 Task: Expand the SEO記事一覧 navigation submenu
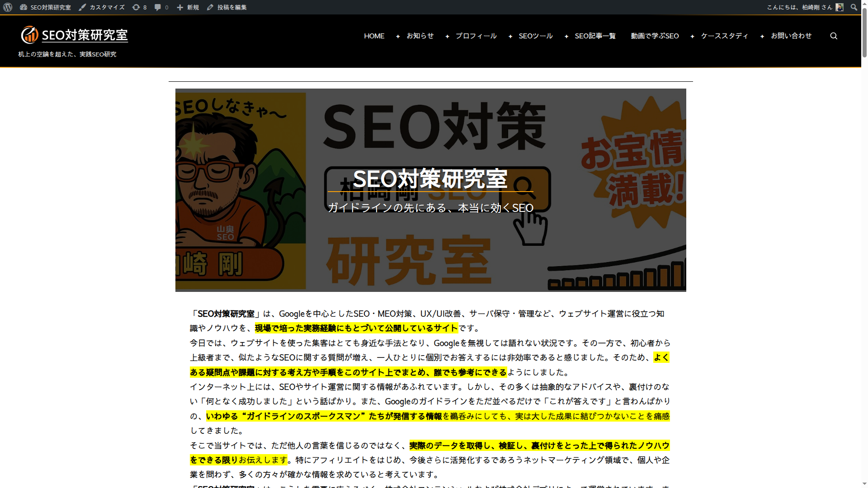pyautogui.click(x=566, y=36)
